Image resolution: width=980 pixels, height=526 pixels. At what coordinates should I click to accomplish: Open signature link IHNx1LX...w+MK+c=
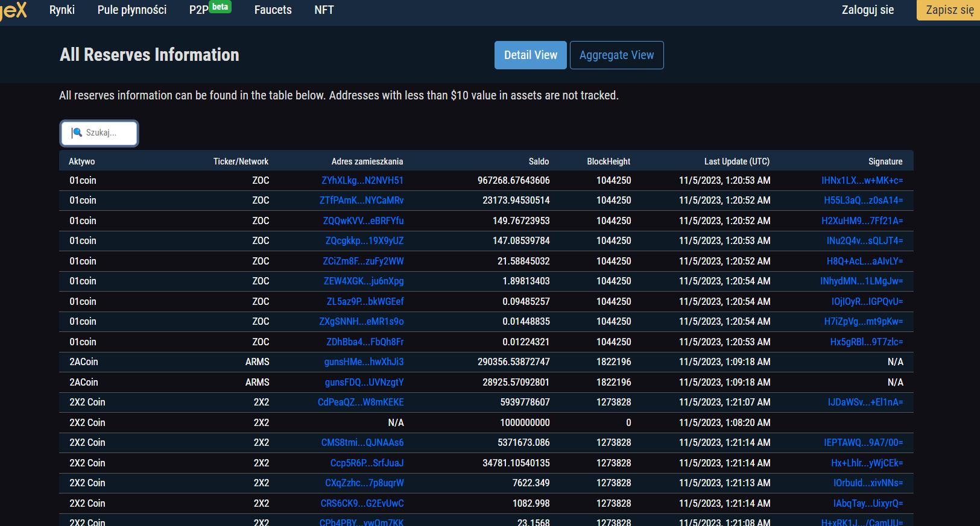click(862, 181)
